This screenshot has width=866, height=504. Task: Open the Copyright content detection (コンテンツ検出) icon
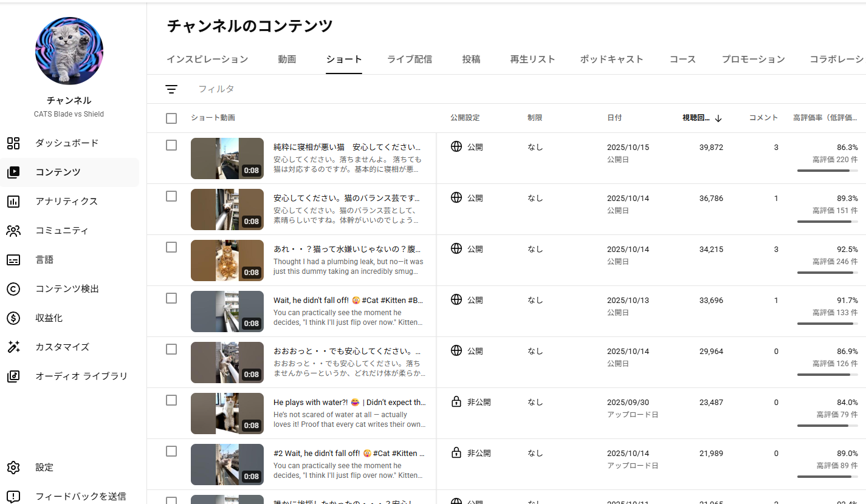click(13, 289)
